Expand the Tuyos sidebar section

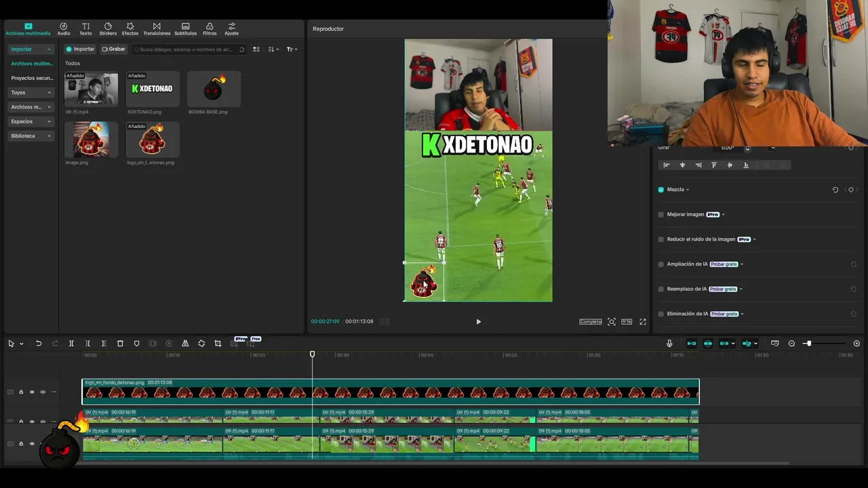tap(31, 92)
